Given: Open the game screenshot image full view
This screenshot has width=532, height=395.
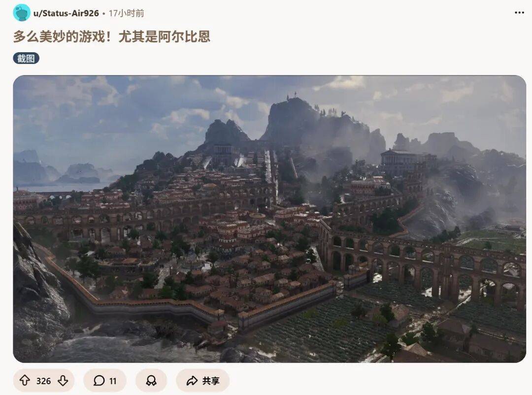Looking at the screenshot, I should (x=269, y=219).
